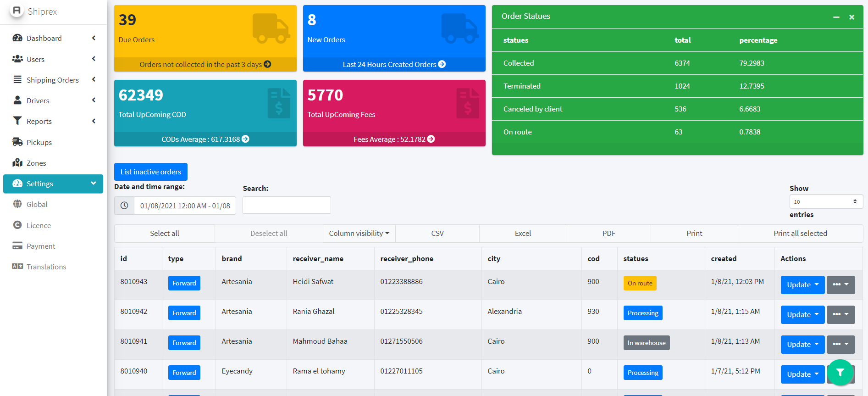The width and height of the screenshot is (868, 396).
Task: Click the Users group icon
Action: tap(17, 59)
